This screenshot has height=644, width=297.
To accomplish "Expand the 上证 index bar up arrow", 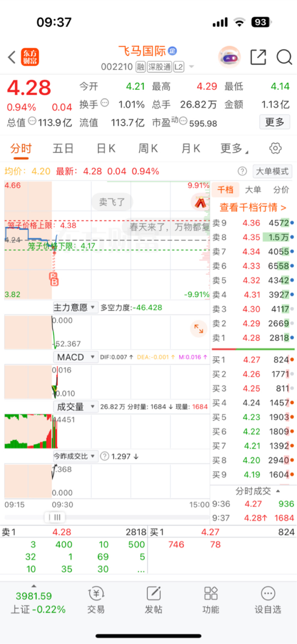I will point(34,586).
